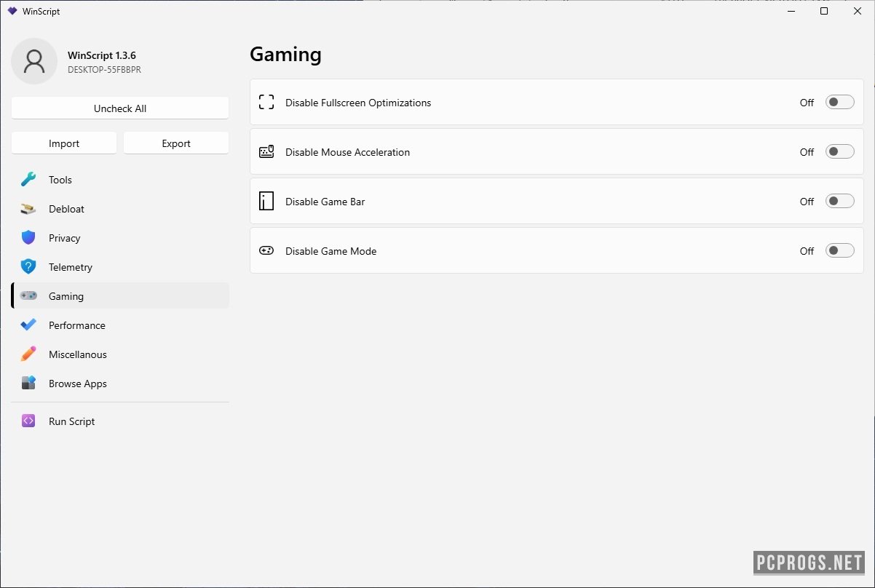Click the WinScript title bar logo
The height and width of the screenshot is (588, 875).
pos(12,12)
